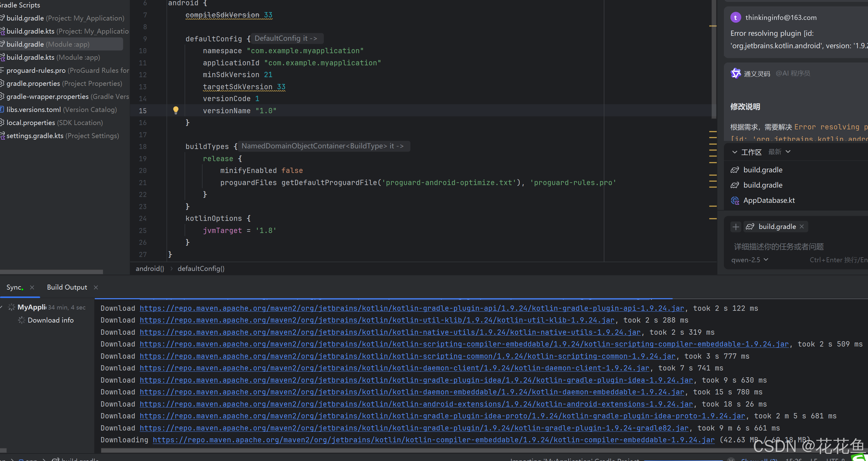Open the kotlin-daemon-client jar download link
This screenshot has height=461, width=868.
click(394, 368)
